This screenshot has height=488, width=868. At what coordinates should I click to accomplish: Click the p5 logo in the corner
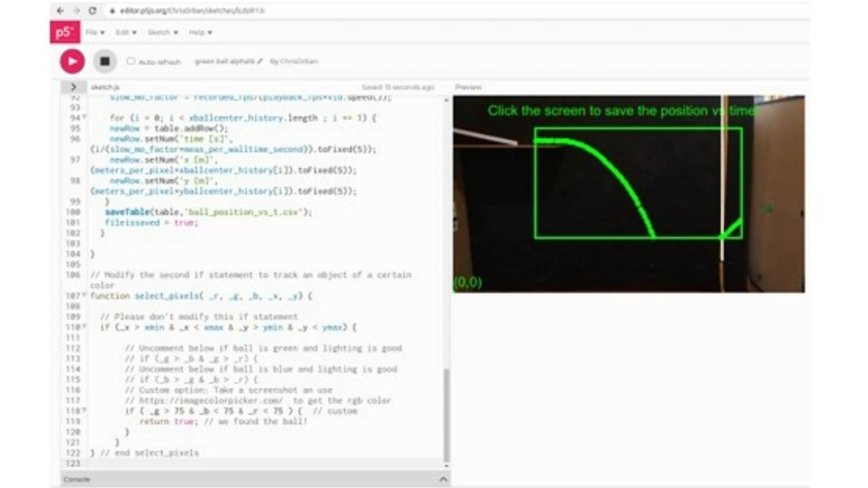[64, 32]
